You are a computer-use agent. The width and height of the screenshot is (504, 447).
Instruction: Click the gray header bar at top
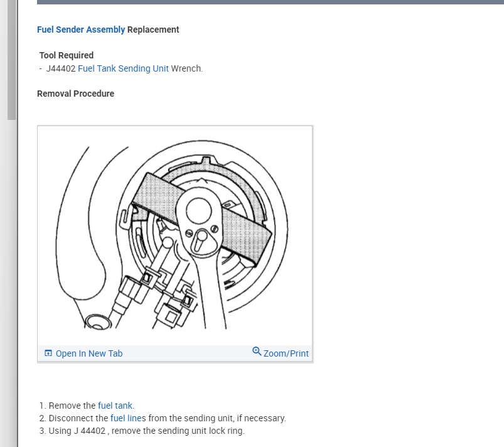[271, 2]
